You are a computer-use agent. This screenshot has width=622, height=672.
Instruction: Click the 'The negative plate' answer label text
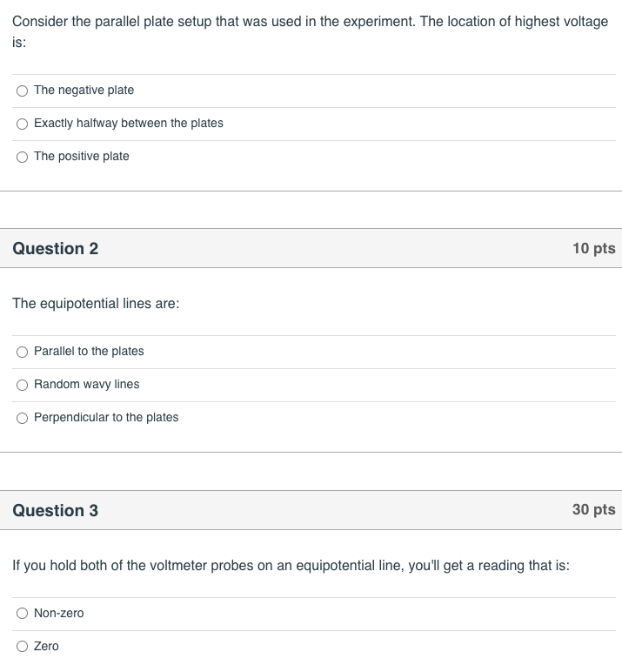tap(84, 90)
